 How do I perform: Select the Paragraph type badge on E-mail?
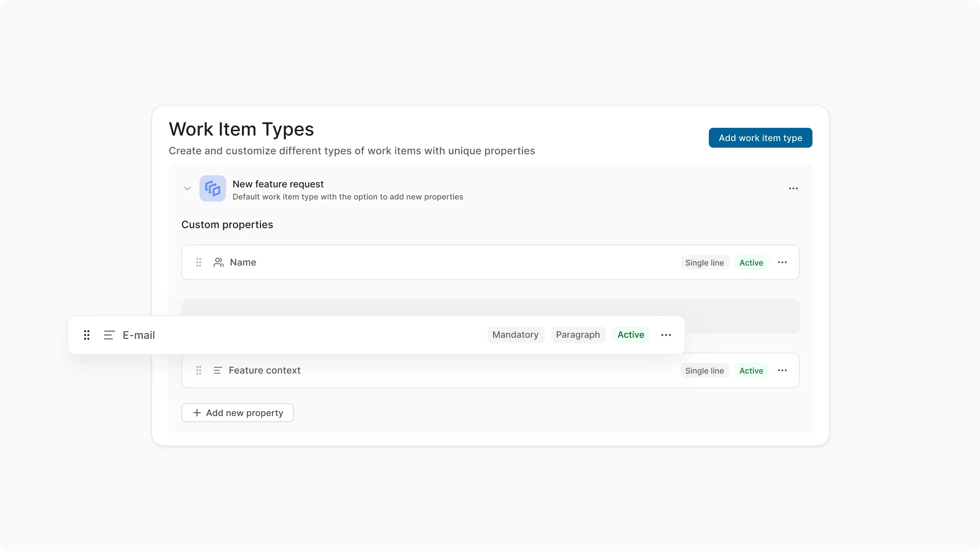click(x=578, y=335)
